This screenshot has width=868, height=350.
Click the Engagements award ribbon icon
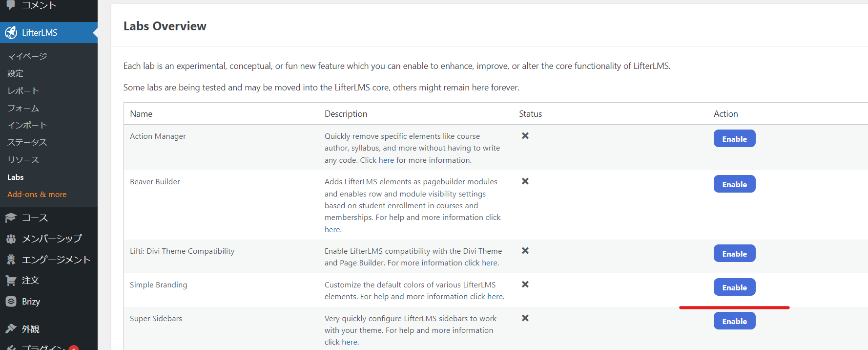tap(11, 260)
